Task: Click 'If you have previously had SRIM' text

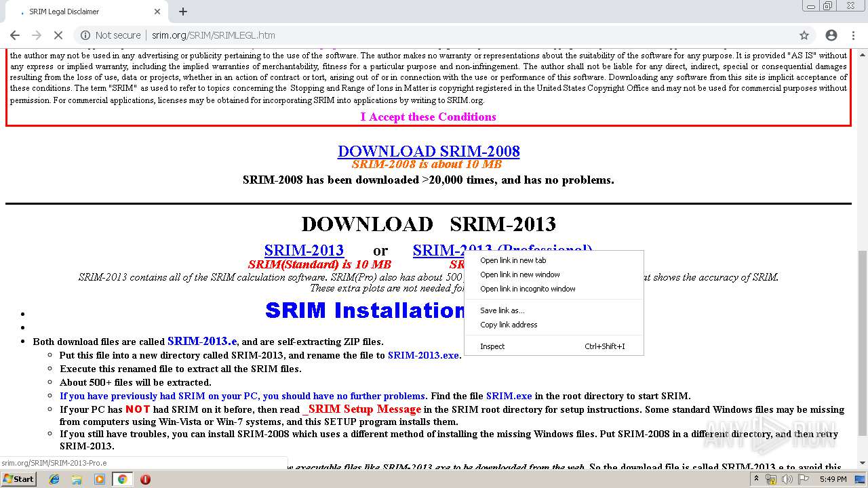Action: click(x=242, y=396)
